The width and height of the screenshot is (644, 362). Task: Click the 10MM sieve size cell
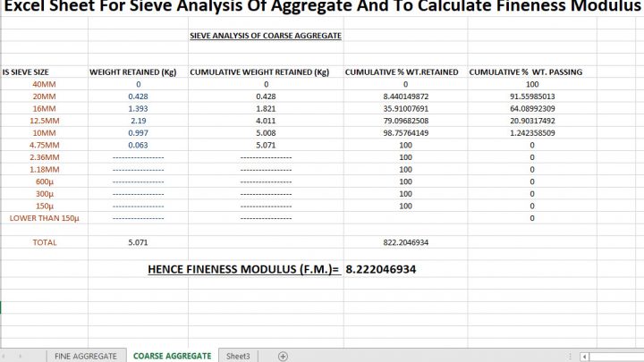click(44, 133)
